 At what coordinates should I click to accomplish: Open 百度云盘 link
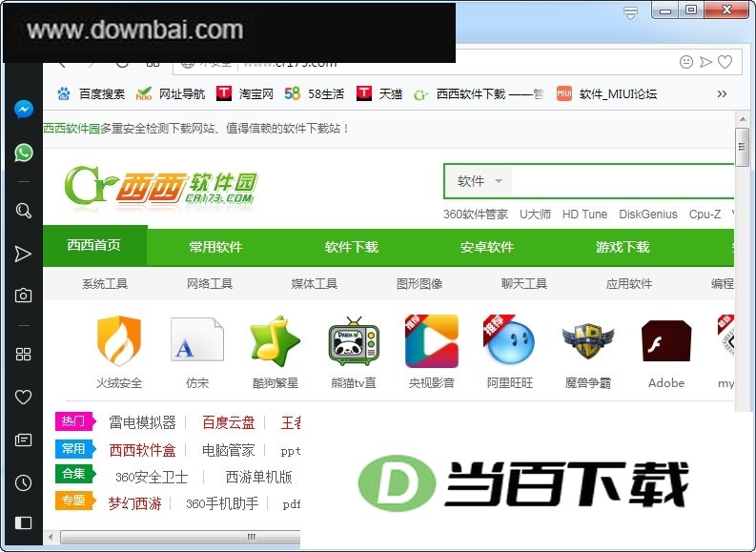coord(229,422)
